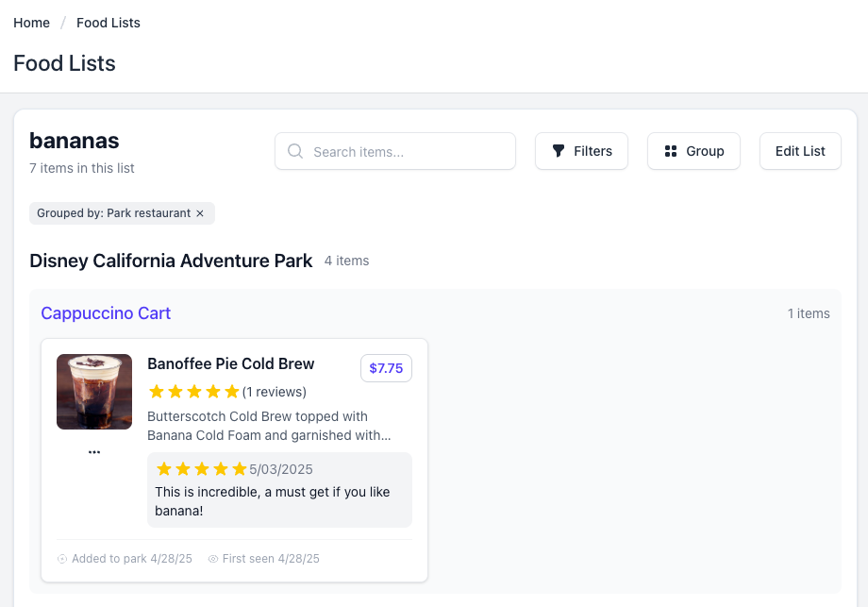The height and width of the screenshot is (607, 868).
Task: Expand the truncated Butterscotch Cold Brew description
Action: pos(269,426)
